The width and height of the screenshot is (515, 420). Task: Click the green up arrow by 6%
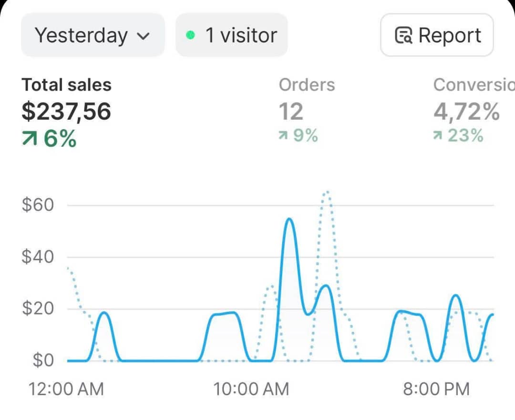point(30,139)
